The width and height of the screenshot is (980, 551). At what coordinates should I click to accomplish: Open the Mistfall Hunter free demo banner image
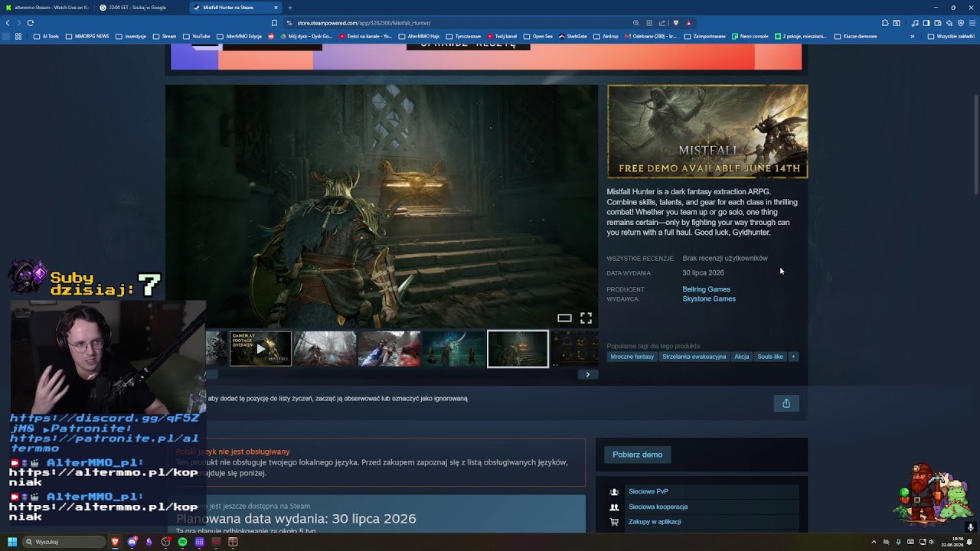(x=707, y=132)
